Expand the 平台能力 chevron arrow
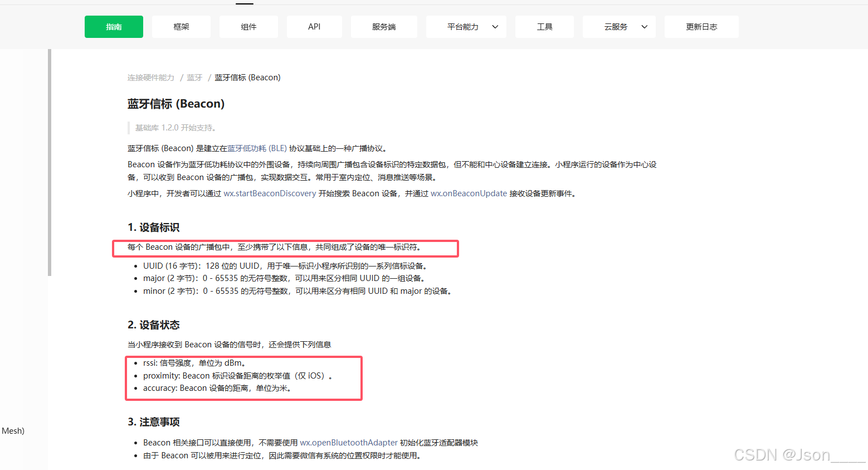This screenshot has height=470, width=868. pos(495,27)
